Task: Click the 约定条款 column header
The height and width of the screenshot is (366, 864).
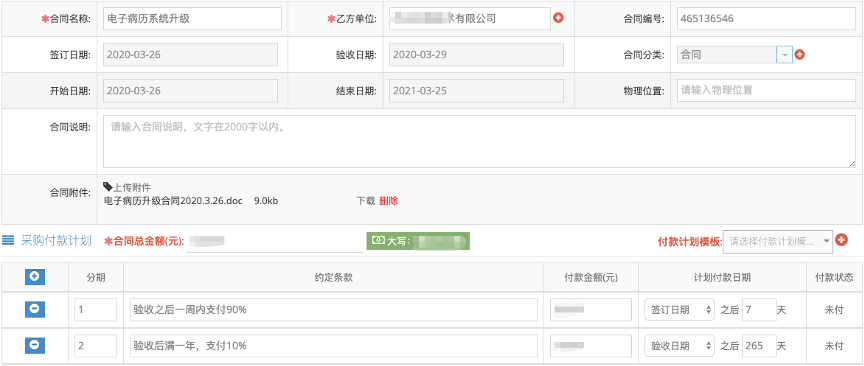Action: tap(333, 277)
